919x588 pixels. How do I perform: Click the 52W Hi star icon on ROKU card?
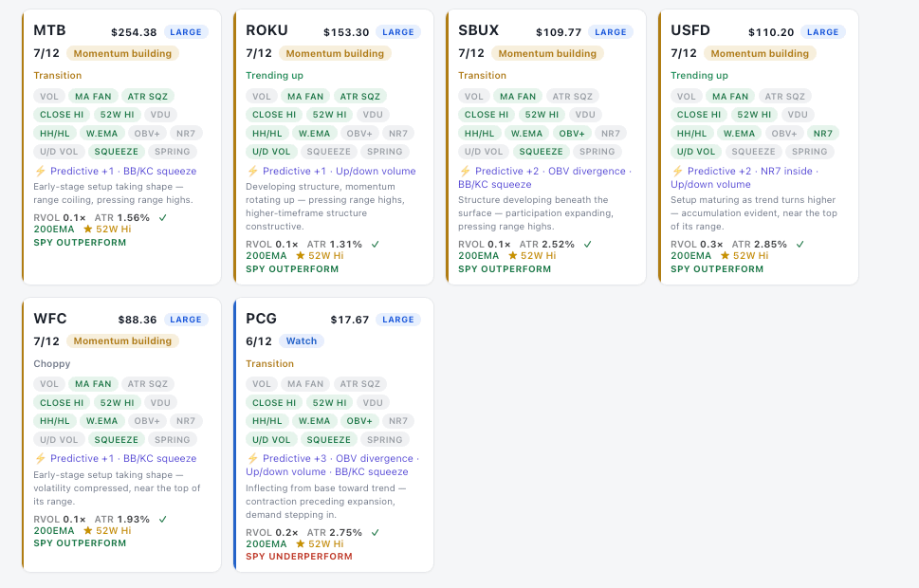[300, 256]
